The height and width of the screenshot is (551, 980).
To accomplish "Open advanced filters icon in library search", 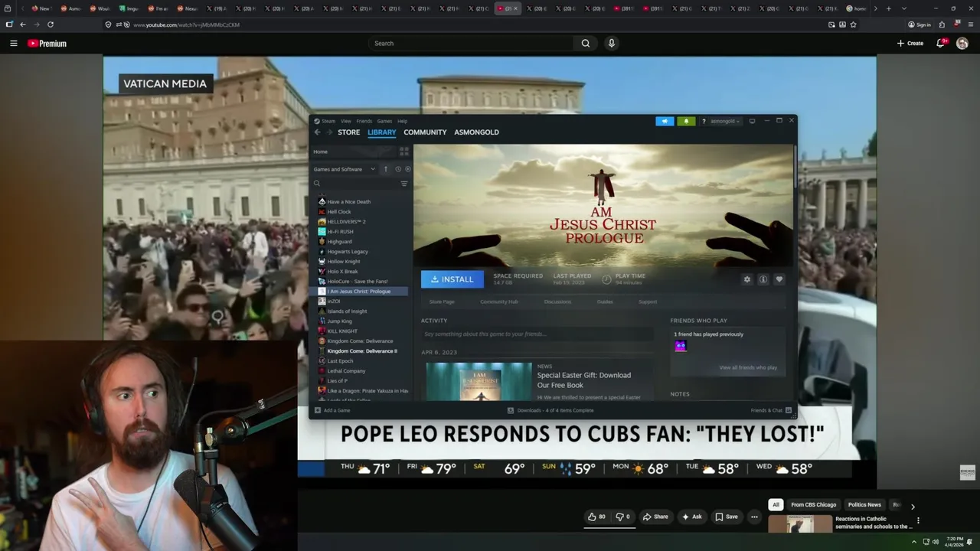I will pyautogui.click(x=404, y=184).
